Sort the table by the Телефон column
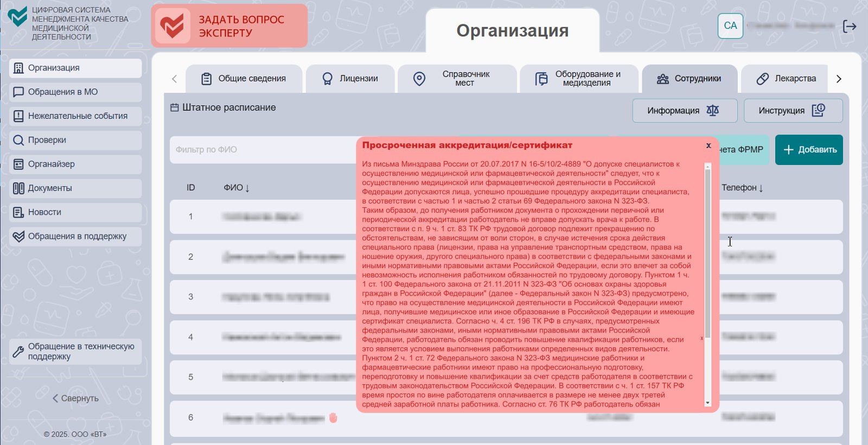Viewport: 868px width, 445px height. coord(742,188)
